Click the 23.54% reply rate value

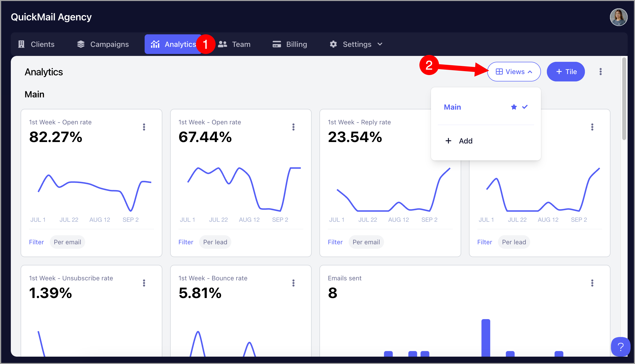(355, 137)
